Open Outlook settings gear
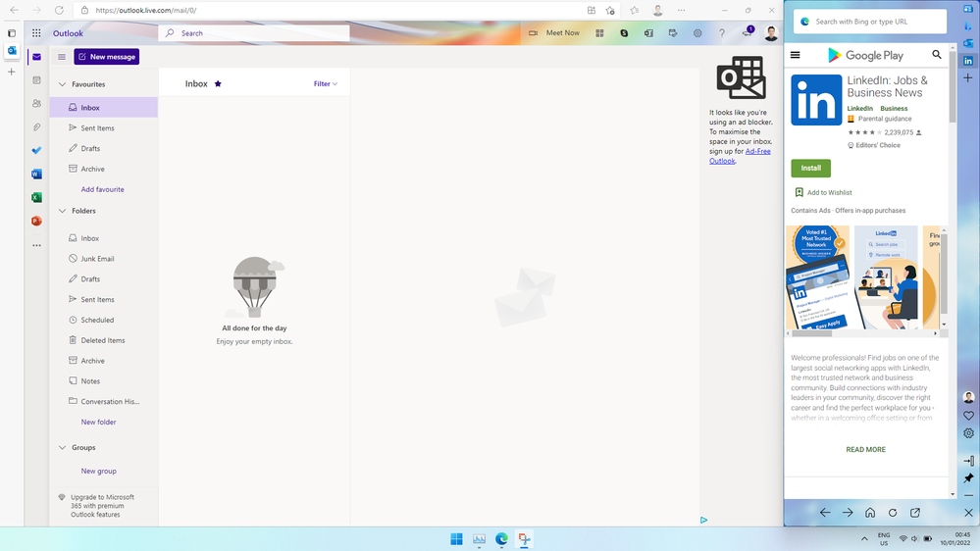The width and height of the screenshot is (980, 551). [x=697, y=33]
